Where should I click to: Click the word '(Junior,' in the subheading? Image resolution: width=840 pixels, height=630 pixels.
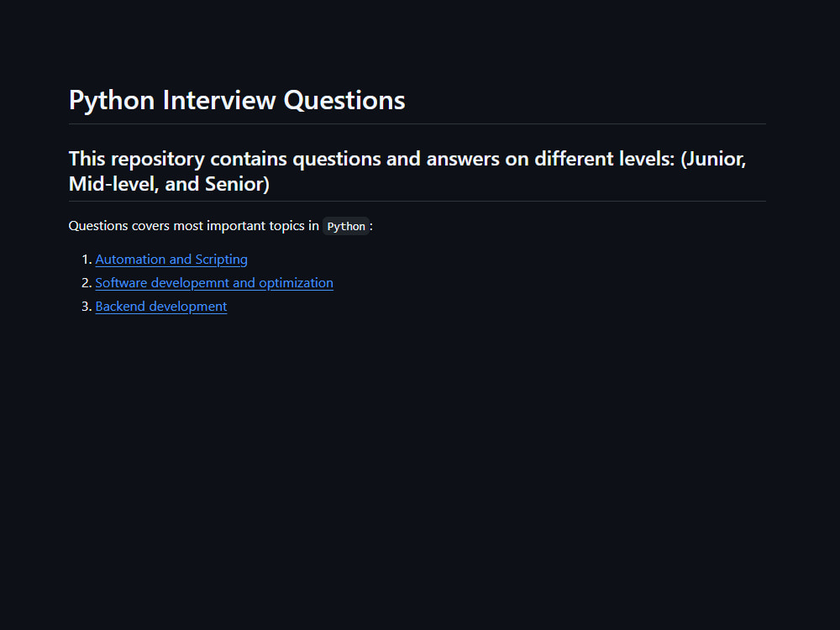click(x=713, y=159)
